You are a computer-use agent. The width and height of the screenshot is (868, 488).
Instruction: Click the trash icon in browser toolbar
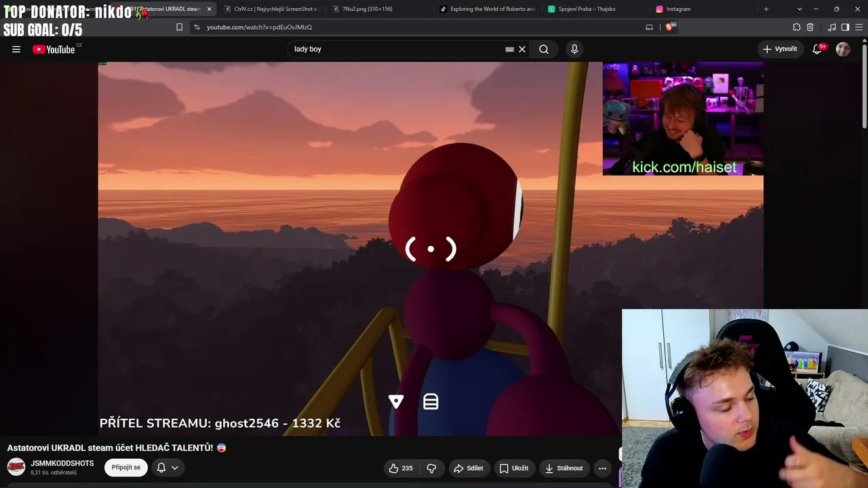click(810, 27)
